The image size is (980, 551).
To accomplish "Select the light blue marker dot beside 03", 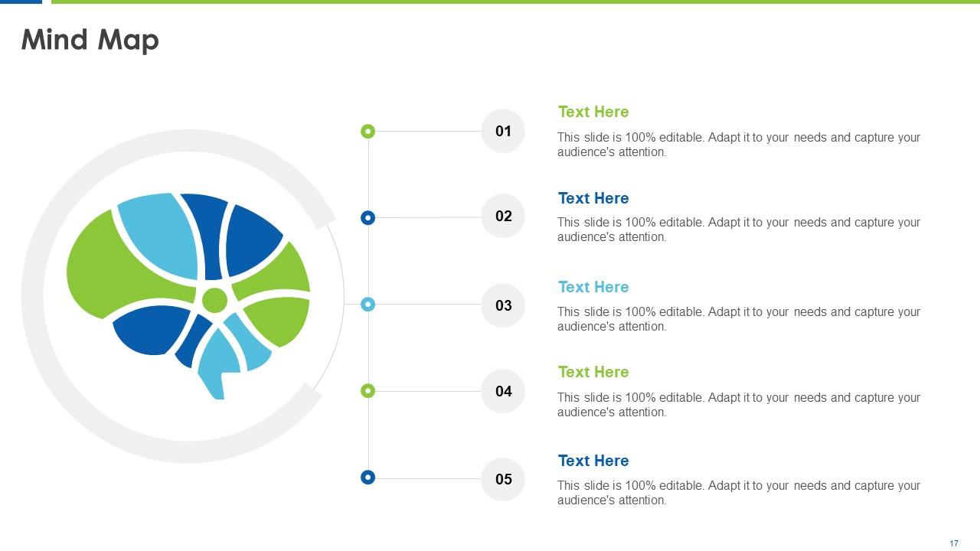I will [x=367, y=305].
